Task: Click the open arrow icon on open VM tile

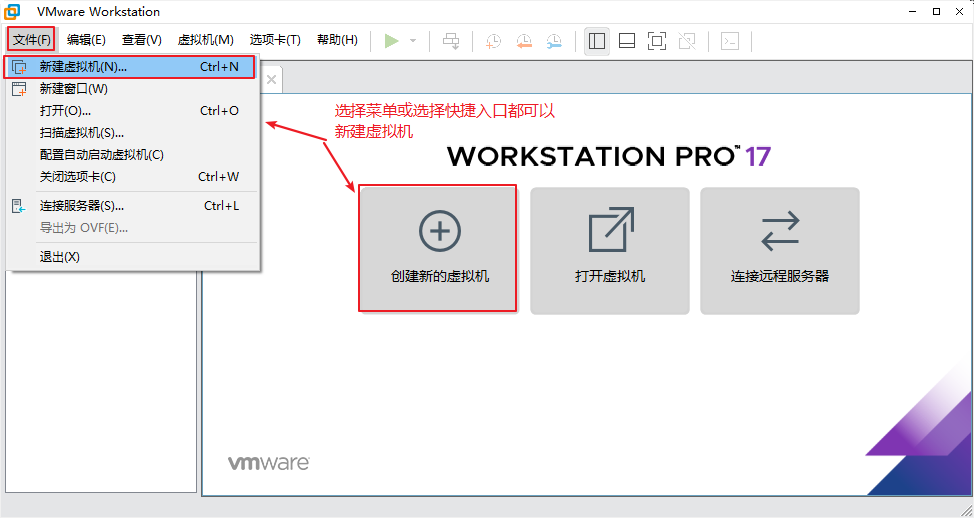Action: (611, 229)
